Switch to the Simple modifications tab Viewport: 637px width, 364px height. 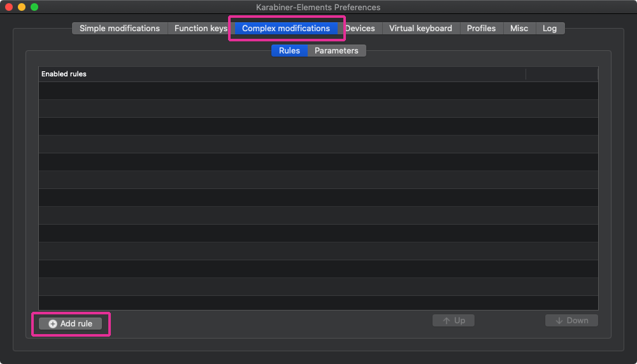coord(120,29)
